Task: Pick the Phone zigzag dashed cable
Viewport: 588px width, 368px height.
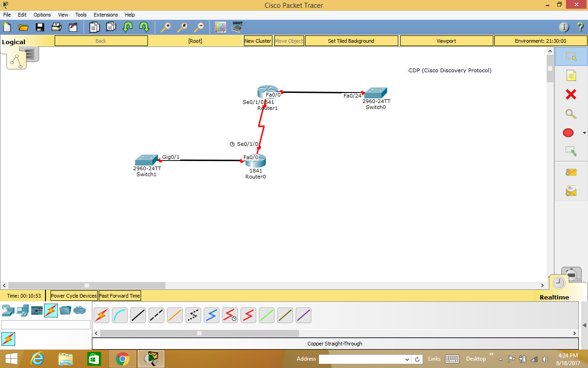Action: [193, 315]
